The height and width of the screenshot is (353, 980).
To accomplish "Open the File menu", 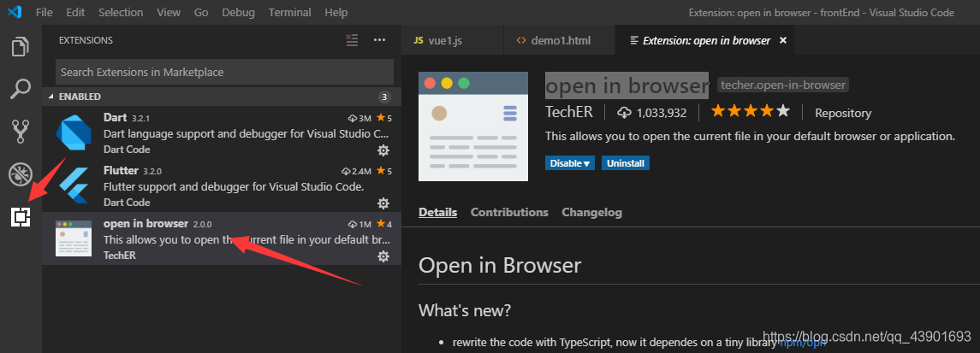I will 45,12.
